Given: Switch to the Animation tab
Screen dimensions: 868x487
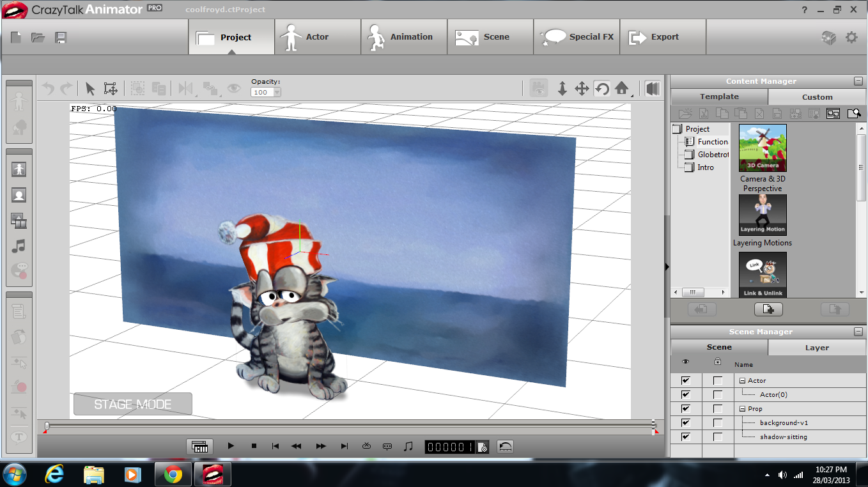Looking at the screenshot, I should point(403,36).
